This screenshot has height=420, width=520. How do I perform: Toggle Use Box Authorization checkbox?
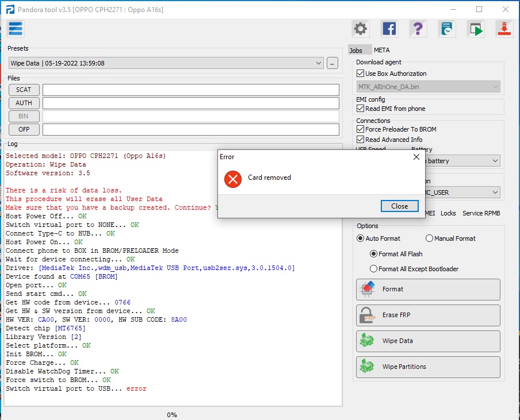click(360, 73)
